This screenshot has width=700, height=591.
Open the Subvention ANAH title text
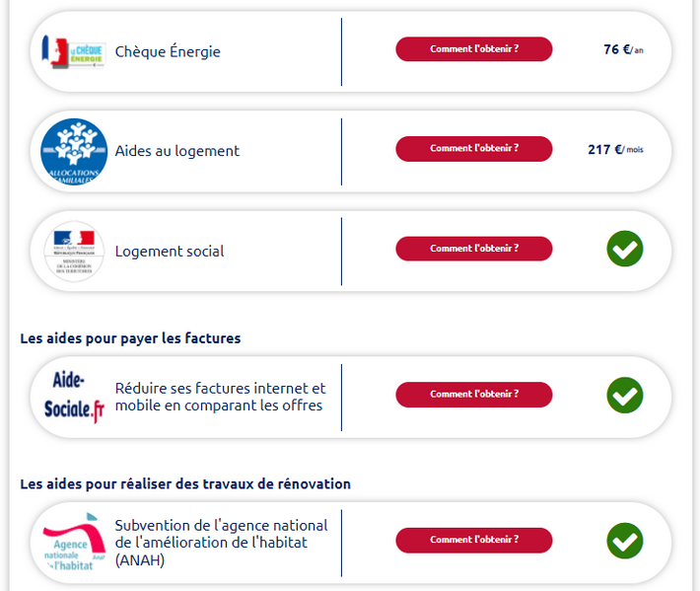(221, 543)
